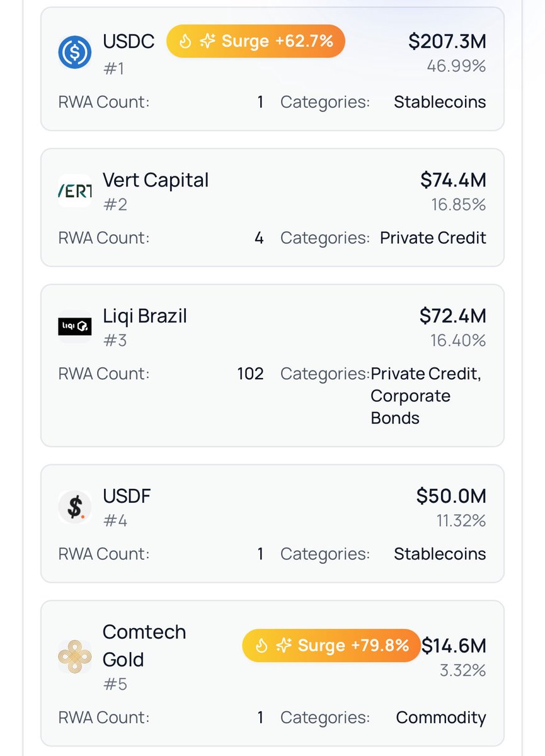This screenshot has height=756, width=545.
Task: Click the Comtech Gold logo icon
Action: pyautogui.click(x=75, y=656)
